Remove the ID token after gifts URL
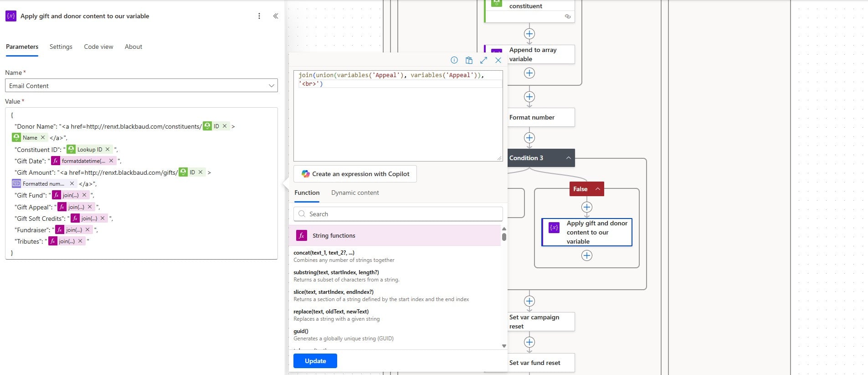Image resolution: width=868 pixels, height=375 pixels. pyautogui.click(x=200, y=172)
